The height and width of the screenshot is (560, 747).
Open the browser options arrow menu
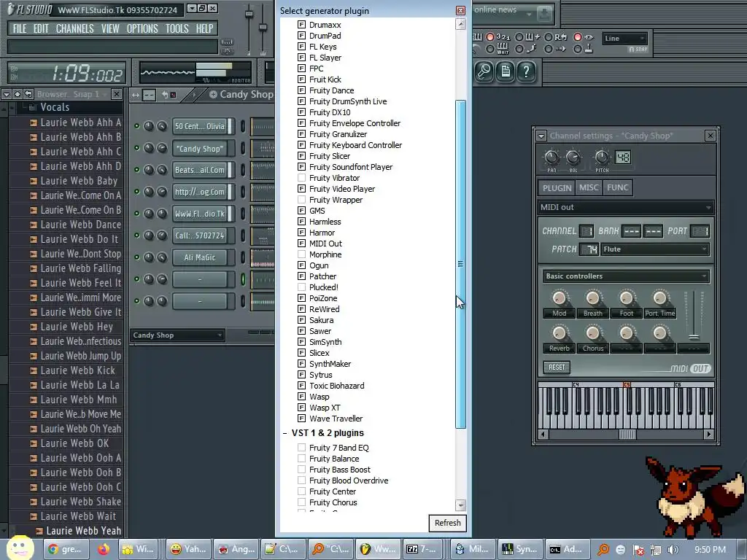point(7,94)
